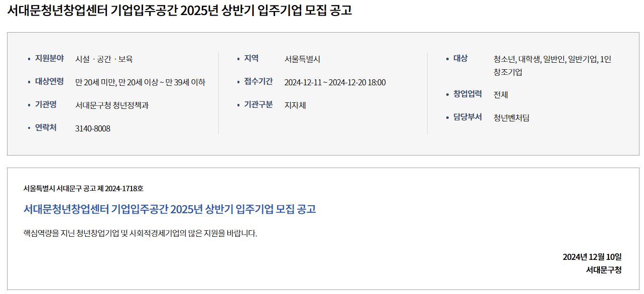This screenshot has width=644, height=294.
Task: Click the 서울특별시 region value
Action: tap(302, 59)
